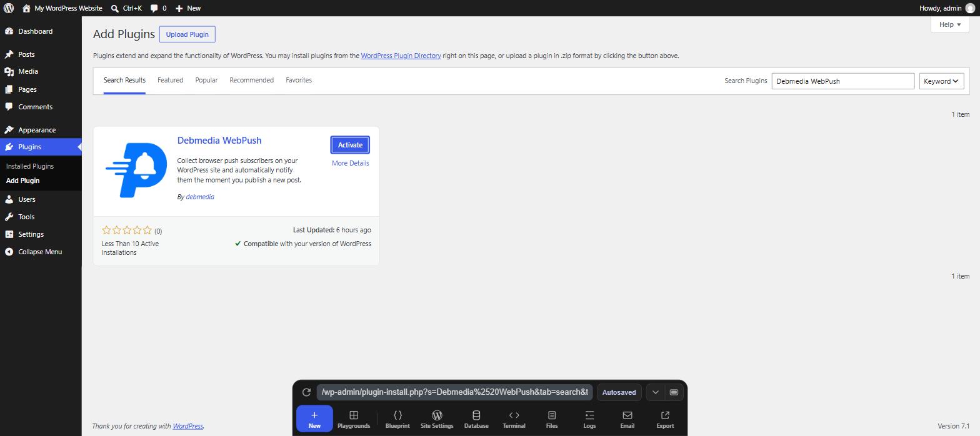Viewport: 980px width, 436px height.
Task: Collapse the admin sidebar menu
Action: [41, 252]
